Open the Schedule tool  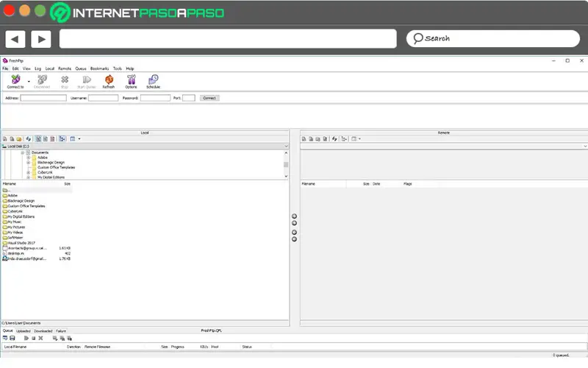tap(153, 82)
